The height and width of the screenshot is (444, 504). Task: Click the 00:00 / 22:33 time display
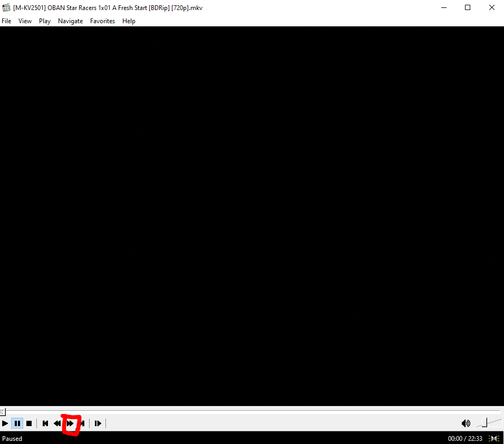tap(465, 439)
